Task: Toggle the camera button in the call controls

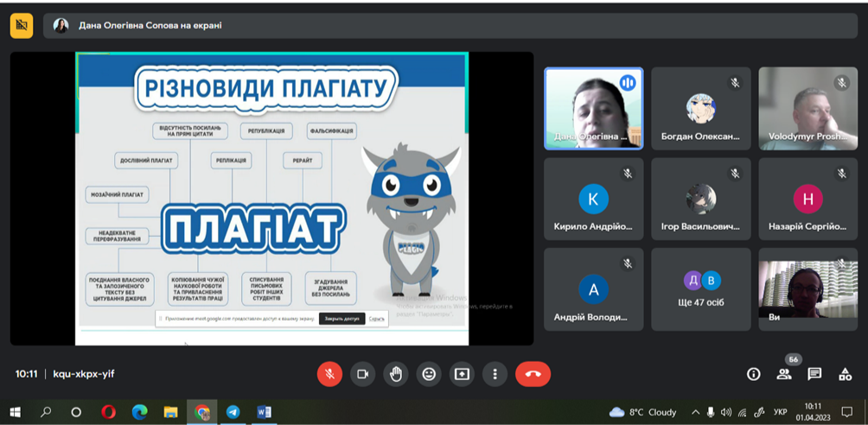Action: (362, 374)
